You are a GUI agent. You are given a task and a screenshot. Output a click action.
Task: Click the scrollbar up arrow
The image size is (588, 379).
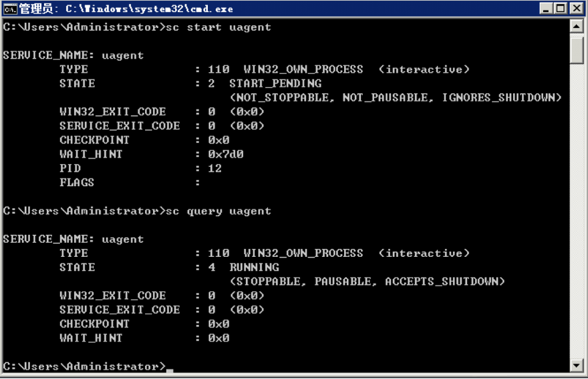coord(578,26)
